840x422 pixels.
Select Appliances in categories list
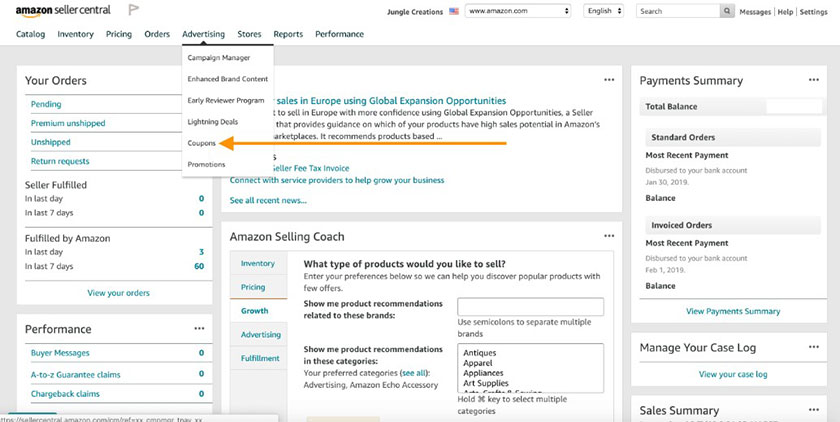click(x=483, y=373)
